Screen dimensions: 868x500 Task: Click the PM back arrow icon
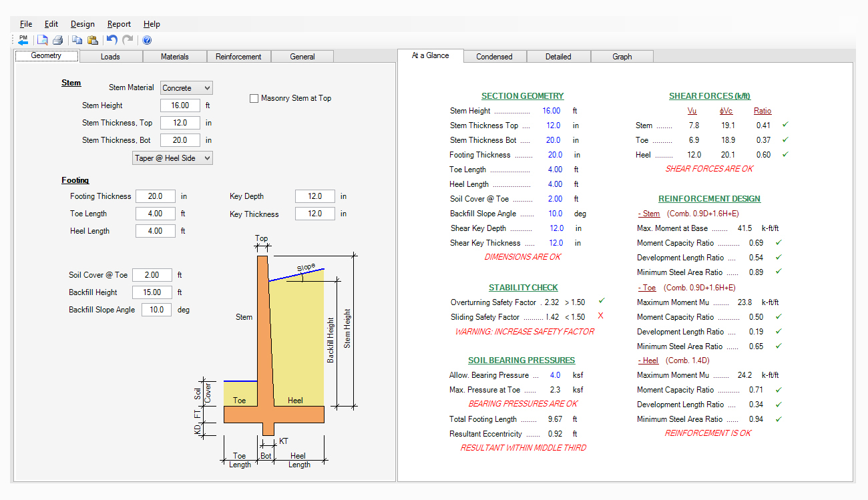pos(23,40)
